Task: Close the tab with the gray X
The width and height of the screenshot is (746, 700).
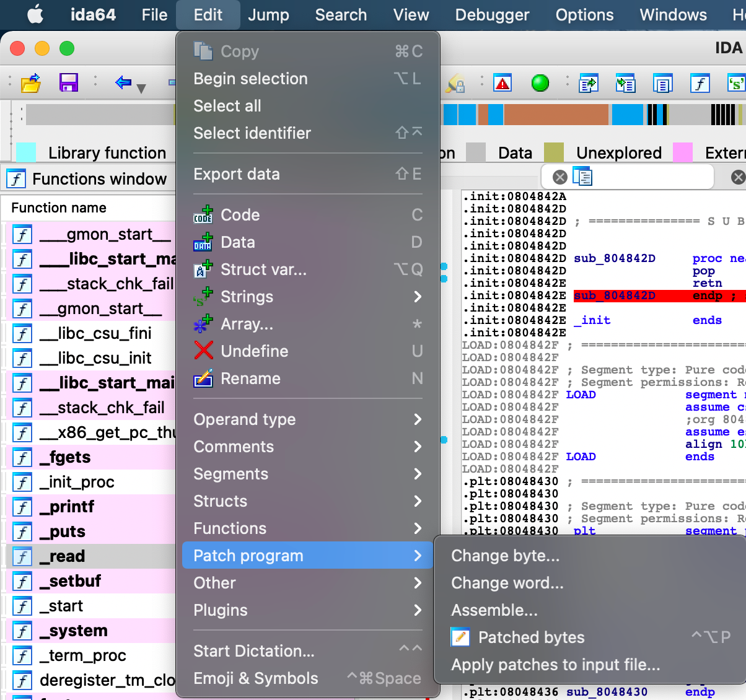Action: tap(560, 177)
